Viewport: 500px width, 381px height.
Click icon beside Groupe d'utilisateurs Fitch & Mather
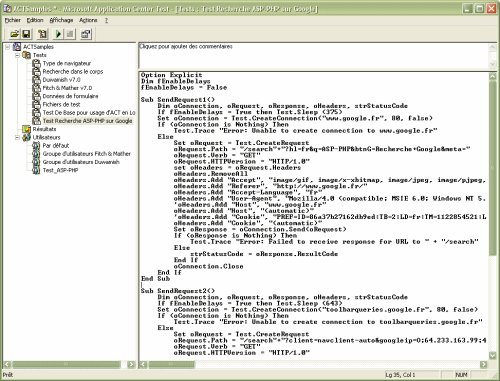36,154
